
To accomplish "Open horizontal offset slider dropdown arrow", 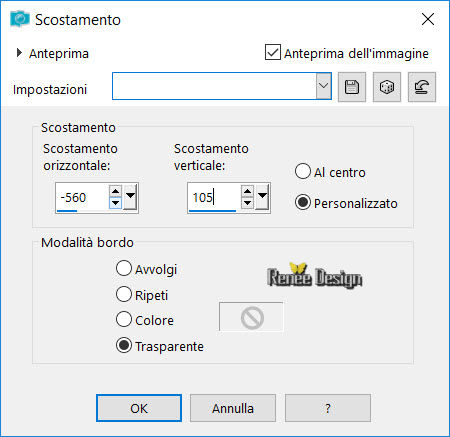I will pyautogui.click(x=130, y=197).
